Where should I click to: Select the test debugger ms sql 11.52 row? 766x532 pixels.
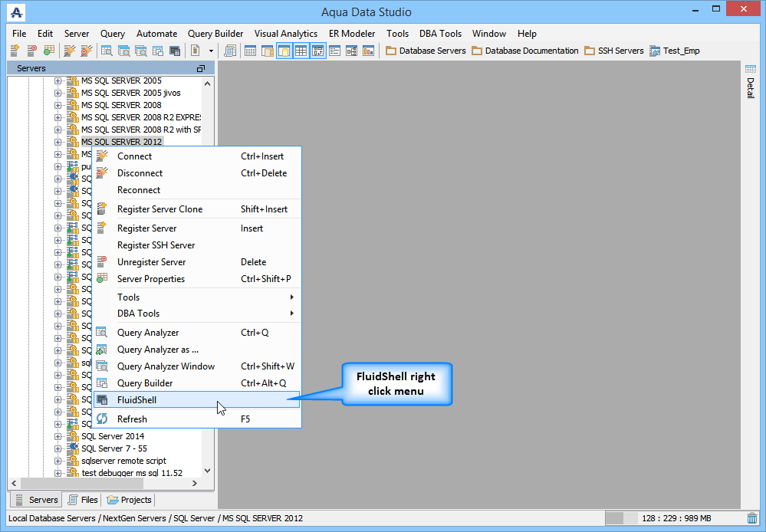tap(132, 473)
